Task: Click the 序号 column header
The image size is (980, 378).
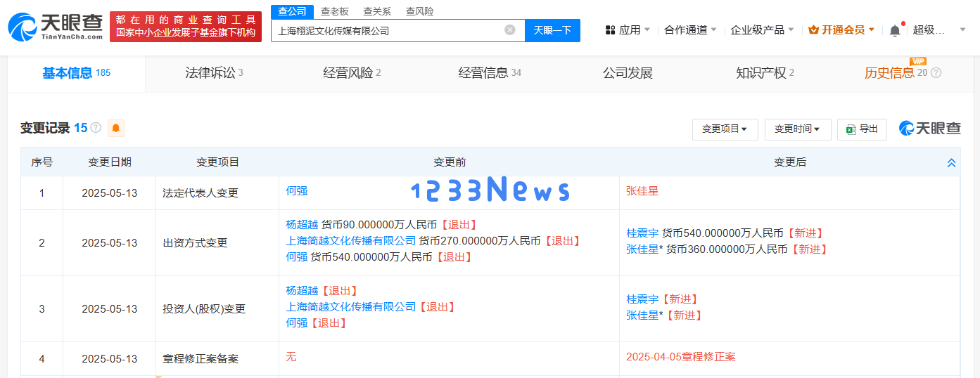Action: pyautogui.click(x=42, y=162)
